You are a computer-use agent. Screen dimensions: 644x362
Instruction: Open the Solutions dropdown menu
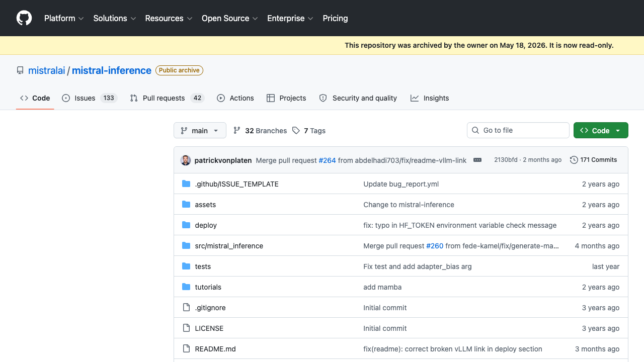pyautogui.click(x=115, y=18)
